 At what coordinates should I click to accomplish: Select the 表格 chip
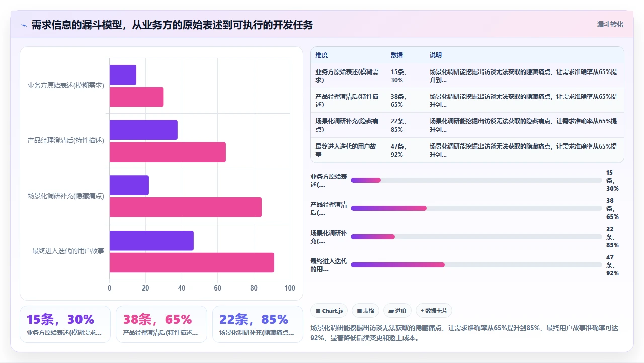point(365,311)
